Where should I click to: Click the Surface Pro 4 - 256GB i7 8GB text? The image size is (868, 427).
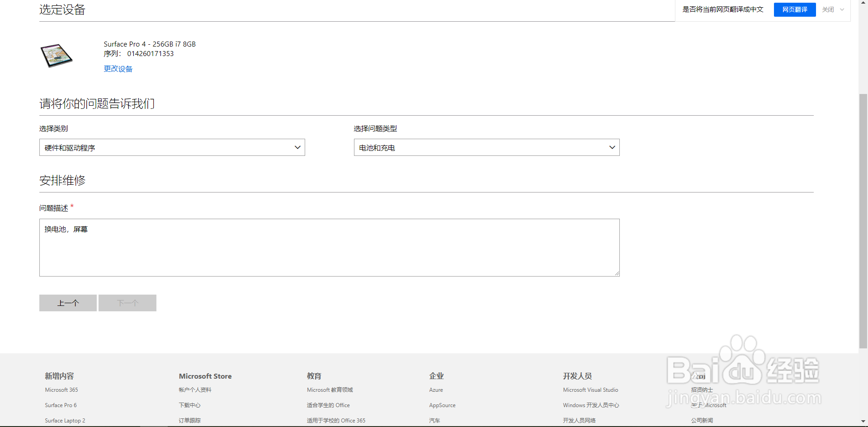pos(150,44)
